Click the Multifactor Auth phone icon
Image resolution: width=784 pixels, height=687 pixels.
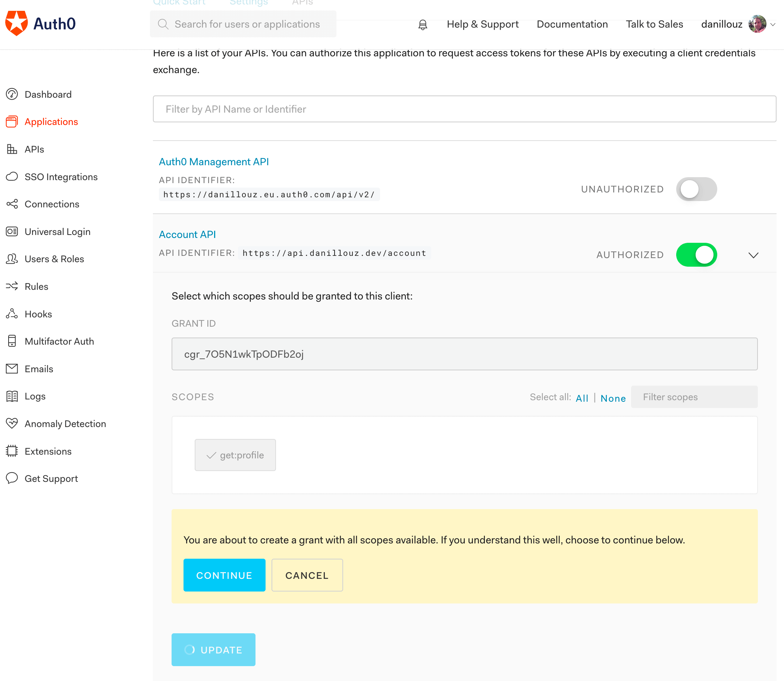point(12,341)
